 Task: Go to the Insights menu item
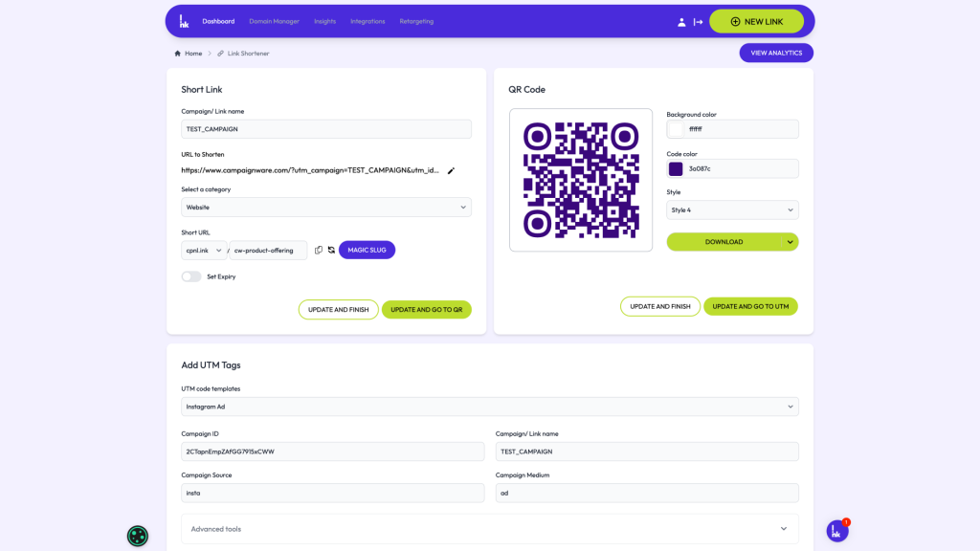point(324,21)
